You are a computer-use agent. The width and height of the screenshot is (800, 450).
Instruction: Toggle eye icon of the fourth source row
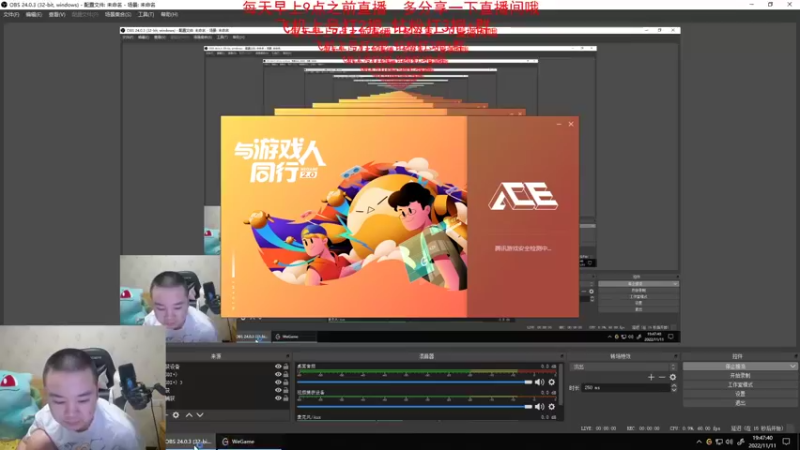click(x=278, y=390)
